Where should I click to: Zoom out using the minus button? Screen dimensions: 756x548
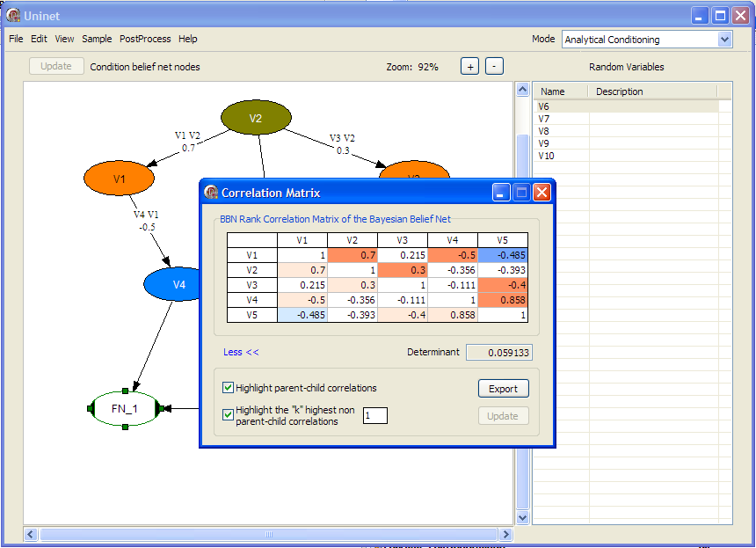(x=493, y=65)
